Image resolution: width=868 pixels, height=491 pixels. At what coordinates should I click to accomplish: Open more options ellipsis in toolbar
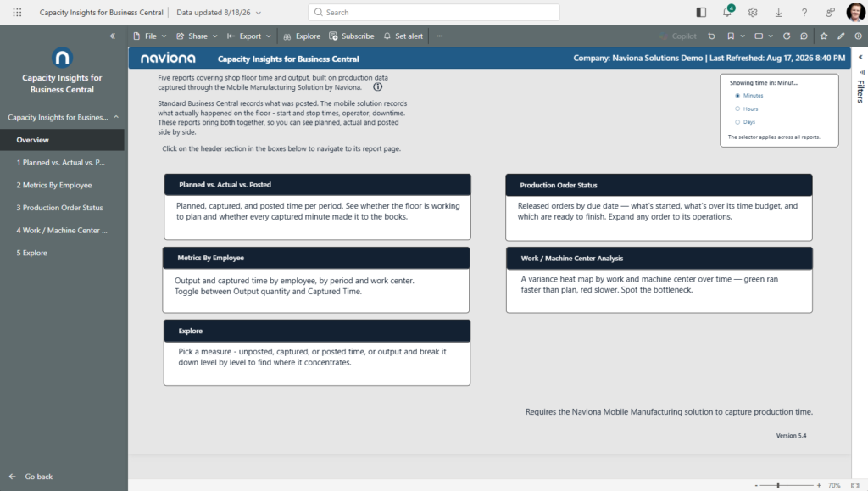pyautogui.click(x=440, y=36)
